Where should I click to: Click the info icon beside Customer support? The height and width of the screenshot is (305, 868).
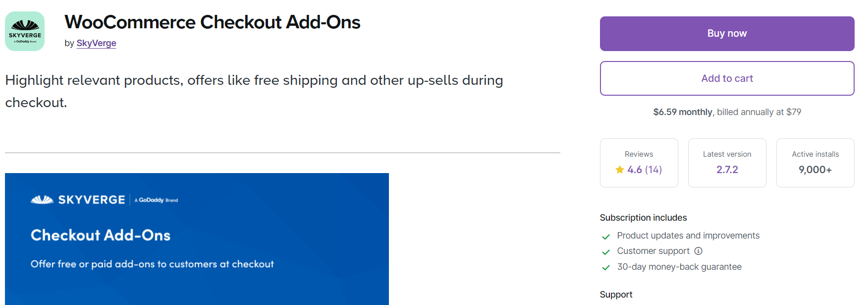[698, 251]
